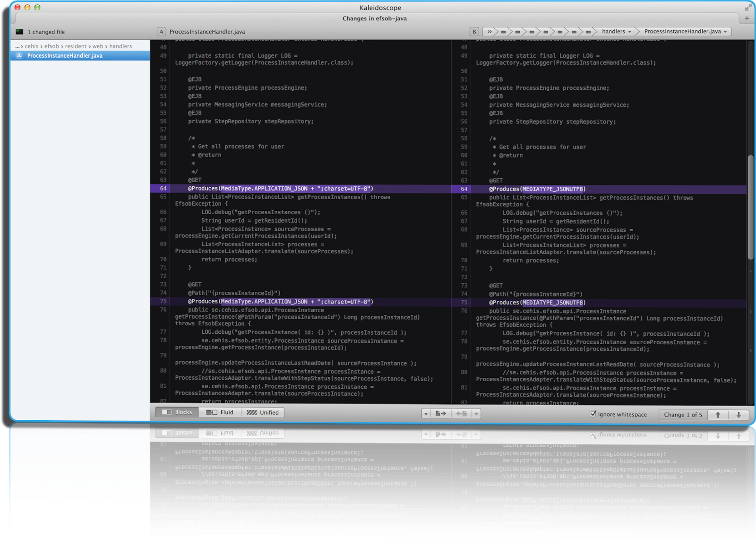Click Kaleidoscope window title
Viewport: 756px width, 548px height.
380,8
